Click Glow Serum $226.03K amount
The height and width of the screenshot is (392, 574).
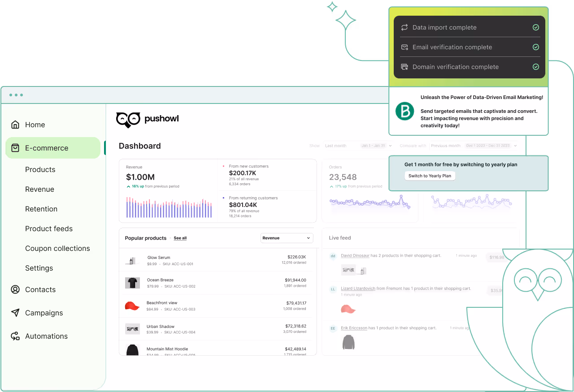click(297, 257)
